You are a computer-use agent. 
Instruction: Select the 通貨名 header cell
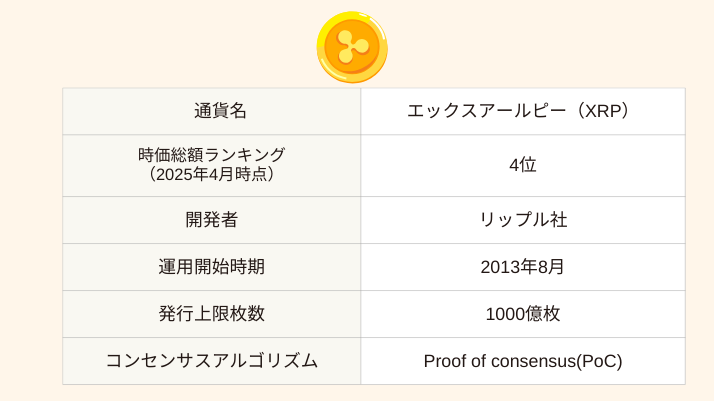(212, 111)
